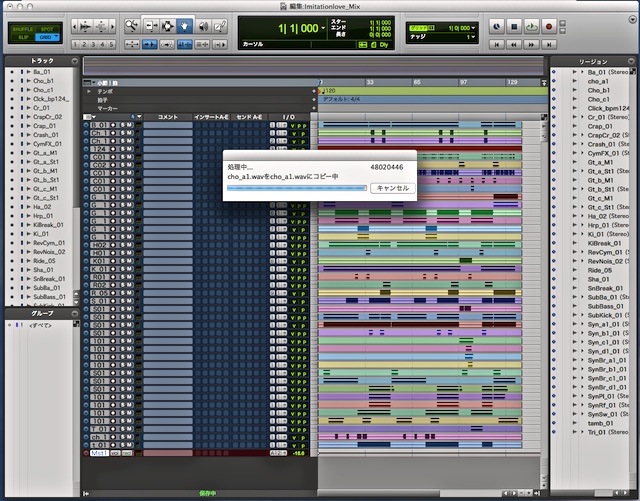Select the <すべて> group in グループ panel
The height and width of the screenshot is (501, 640).
click(x=42, y=325)
